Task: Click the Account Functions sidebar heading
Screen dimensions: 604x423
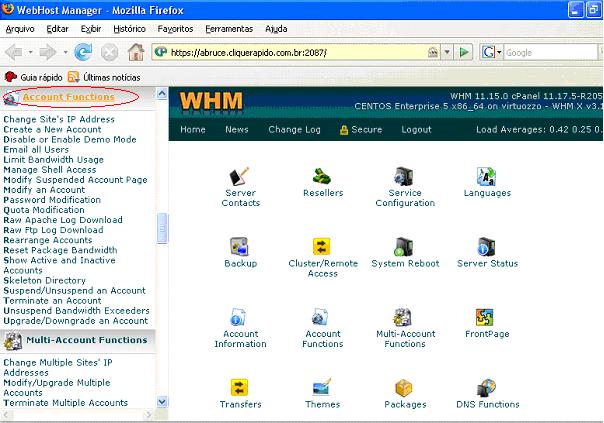Action: (x=69, y=97)
